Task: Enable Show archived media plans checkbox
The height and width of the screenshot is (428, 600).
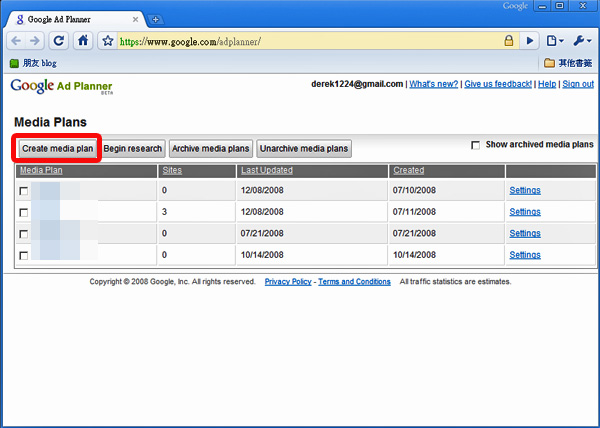Action: [x=475, y=145]
